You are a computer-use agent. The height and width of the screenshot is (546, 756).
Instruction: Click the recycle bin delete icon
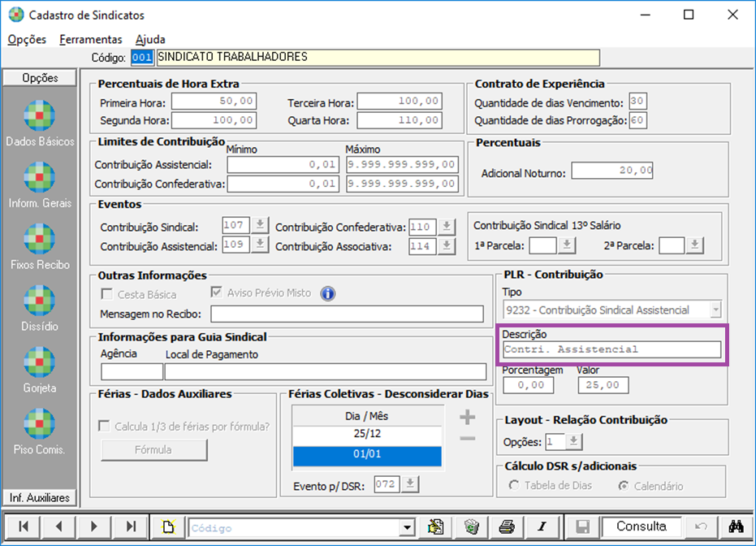pos(472,526)
